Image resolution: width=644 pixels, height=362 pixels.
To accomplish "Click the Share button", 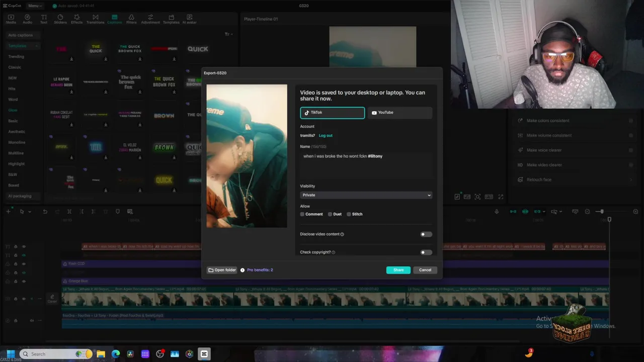I will pyautogui.click(x=398, y=270).
